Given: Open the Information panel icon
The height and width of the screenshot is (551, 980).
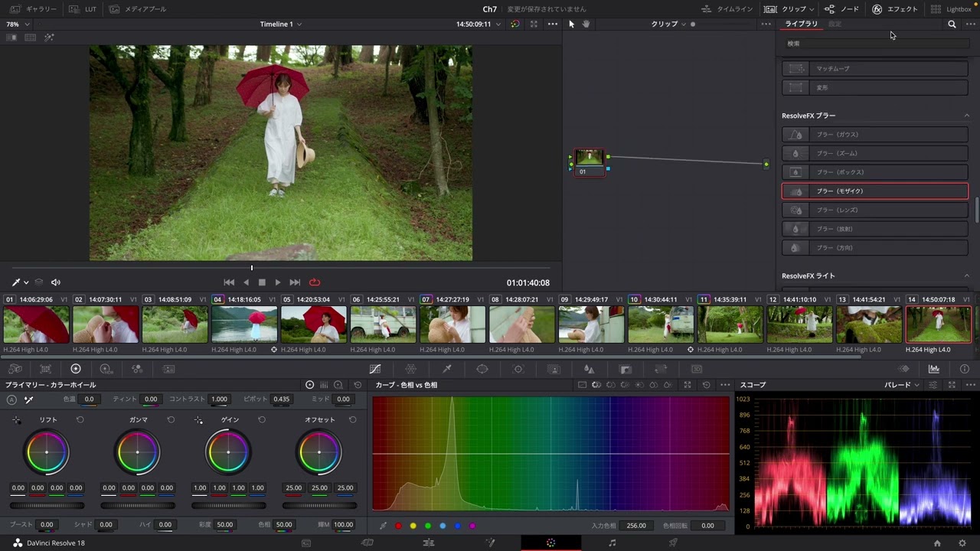Looking at the screenshot, I should (964, 369).
